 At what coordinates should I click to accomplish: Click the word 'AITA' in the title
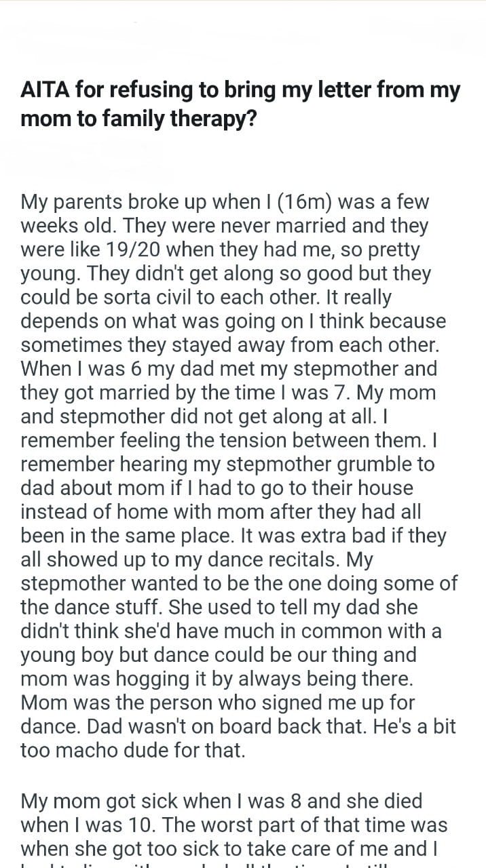pyautogui.click(x=44, y=90)
